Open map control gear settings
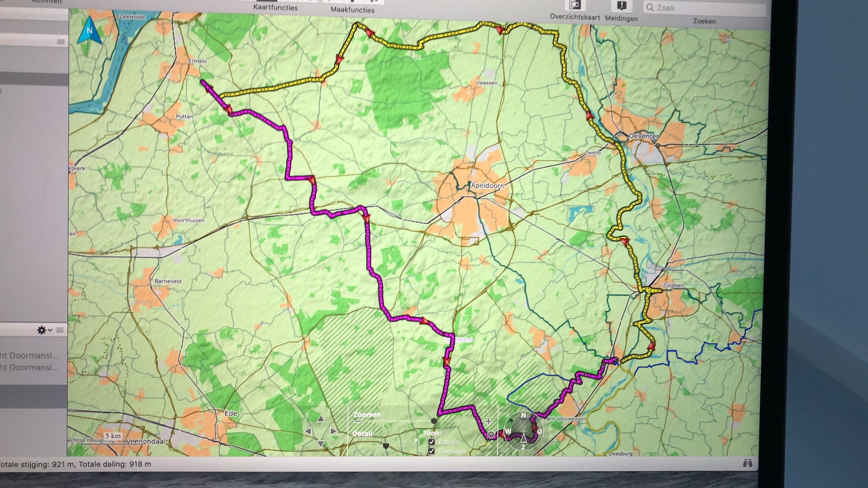Screen dimensions: 868x488 491,434
